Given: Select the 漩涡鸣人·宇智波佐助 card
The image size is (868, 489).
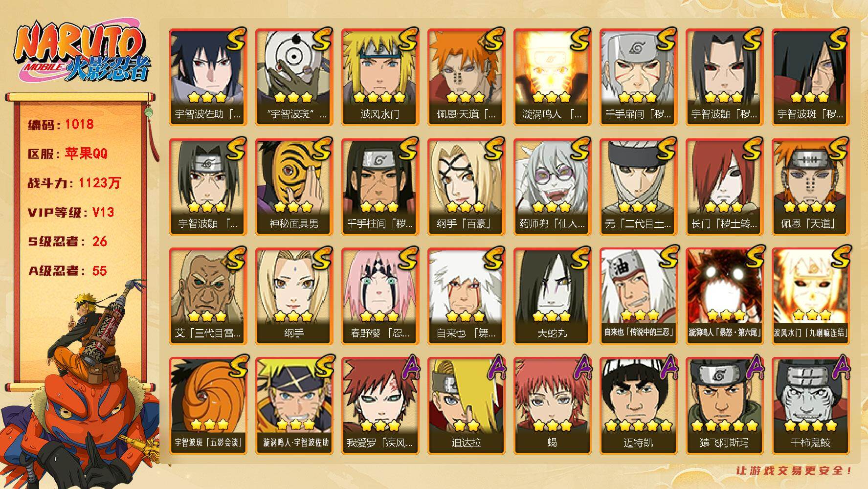Looking at the screenshot, I should click(x=294, y=406).
